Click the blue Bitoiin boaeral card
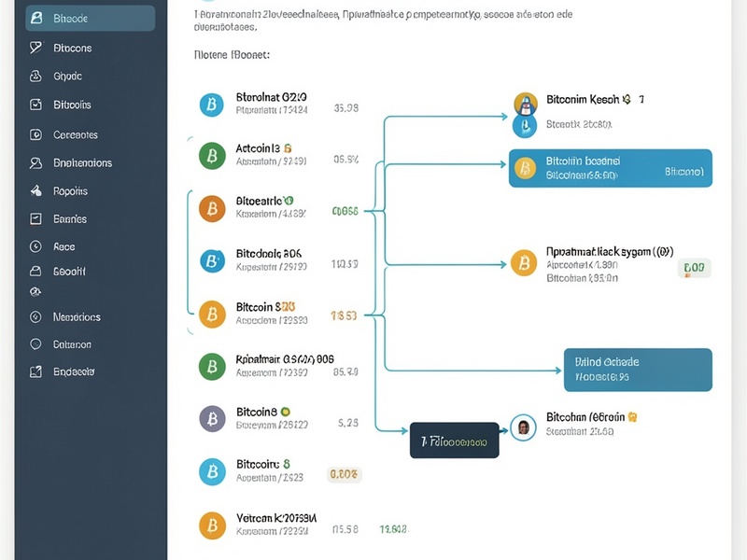747x560 pixels. 611,168
